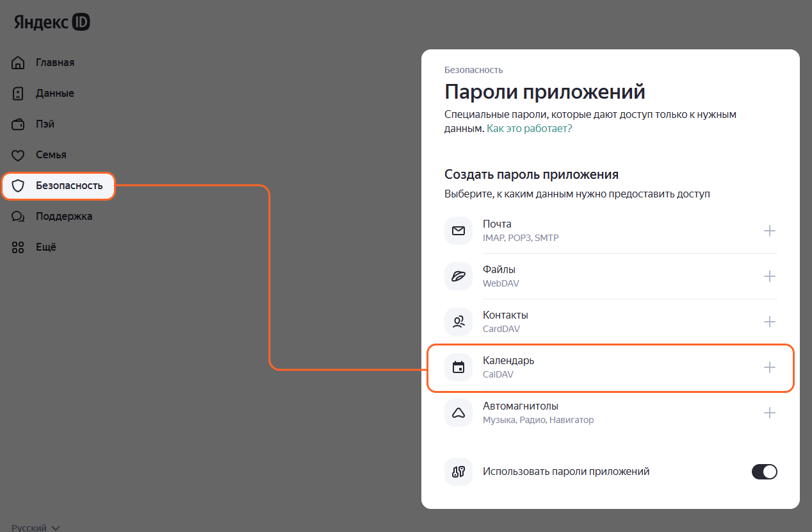This screenshot has width=812, height=532.
Task: Click the Создать пароль приложения heading
Action: click(x=532, y=174)
